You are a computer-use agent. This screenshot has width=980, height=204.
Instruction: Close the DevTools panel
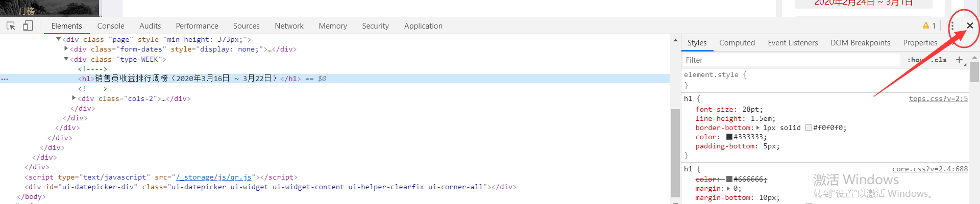(970, 25)
